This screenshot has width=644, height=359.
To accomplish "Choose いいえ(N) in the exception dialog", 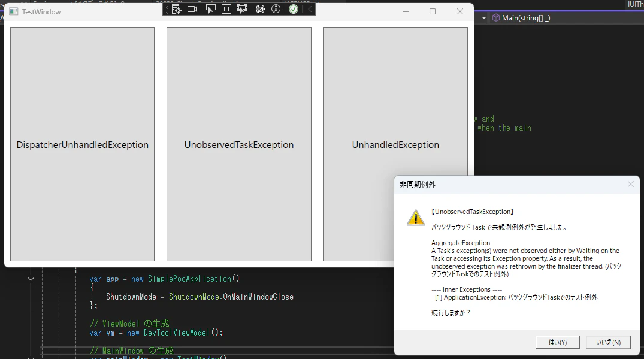I will click(x=608, y=342).
